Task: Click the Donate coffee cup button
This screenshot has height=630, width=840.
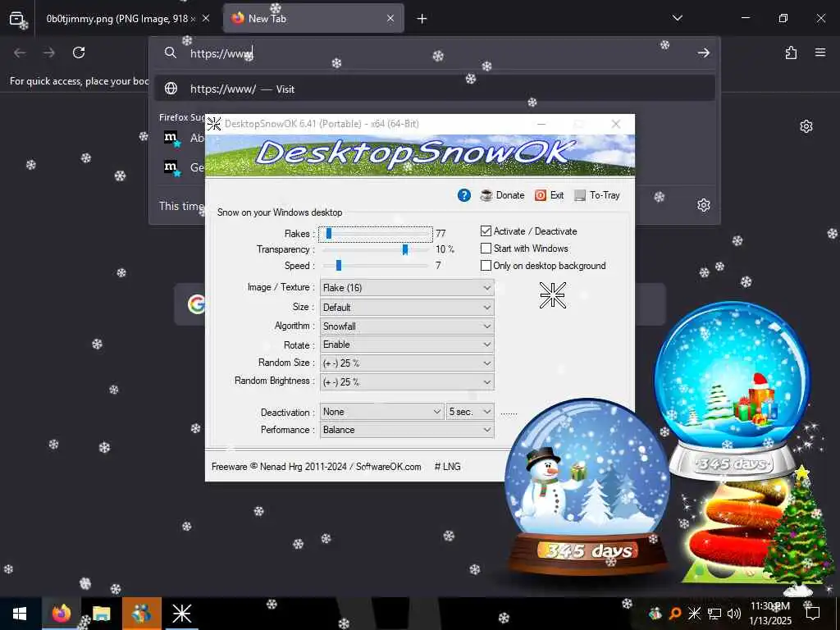Action: [x=502, y=195]
